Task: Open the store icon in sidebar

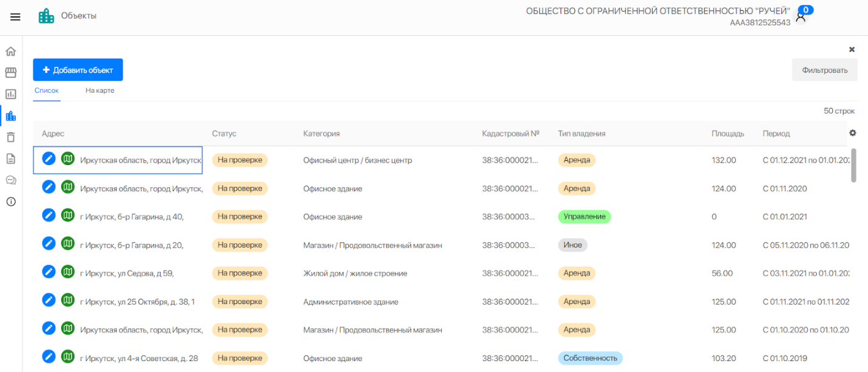Action: click(11, 73)
